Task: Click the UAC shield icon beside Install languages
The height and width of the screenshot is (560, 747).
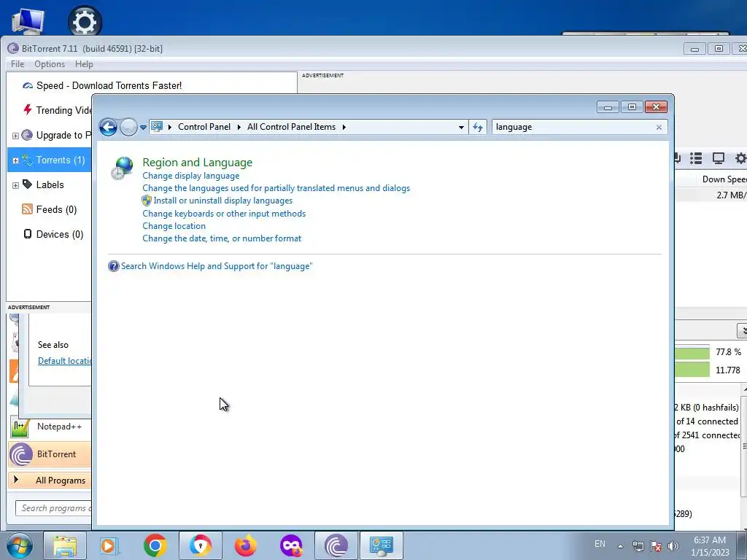Action: click(x=147, y=201)
